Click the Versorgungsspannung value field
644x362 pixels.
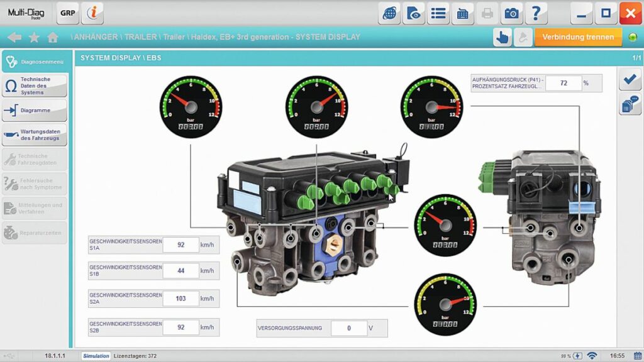pyautogui.click(x=348, y=328)
